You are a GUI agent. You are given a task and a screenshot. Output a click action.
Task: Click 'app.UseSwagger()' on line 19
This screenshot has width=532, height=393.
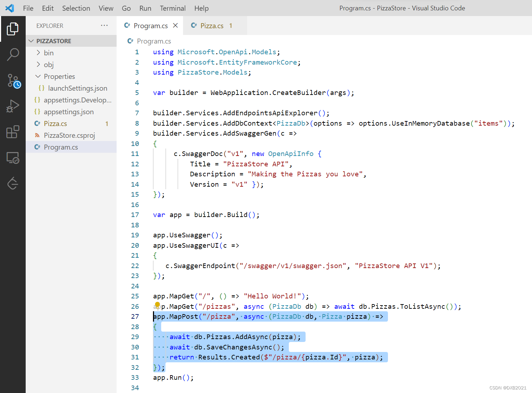click(x=186, y=235)
